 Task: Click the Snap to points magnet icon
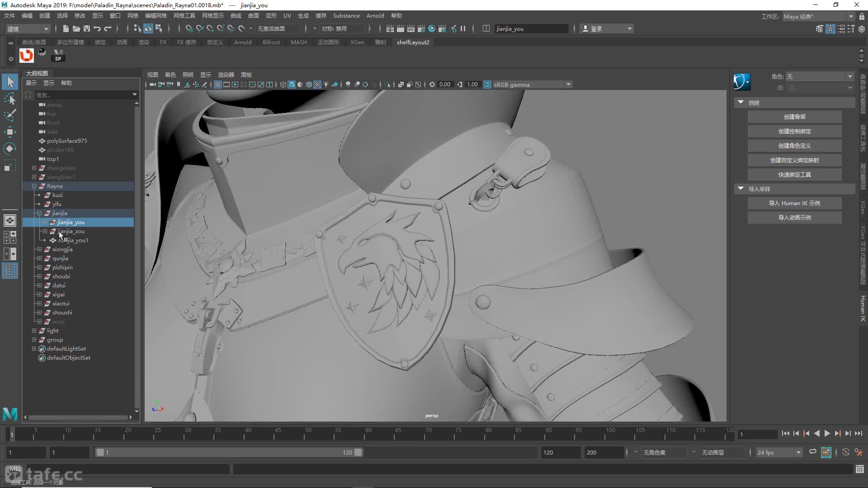coord(210,28)
